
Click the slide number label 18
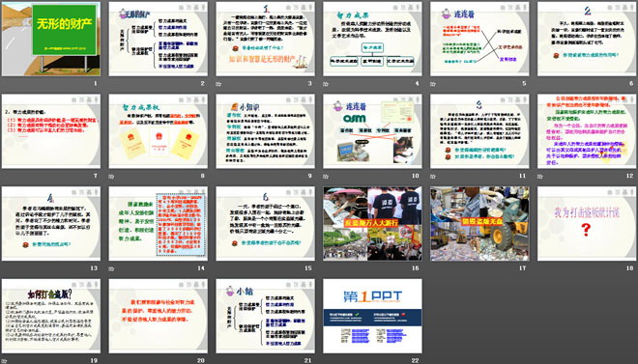click(630, 268)
